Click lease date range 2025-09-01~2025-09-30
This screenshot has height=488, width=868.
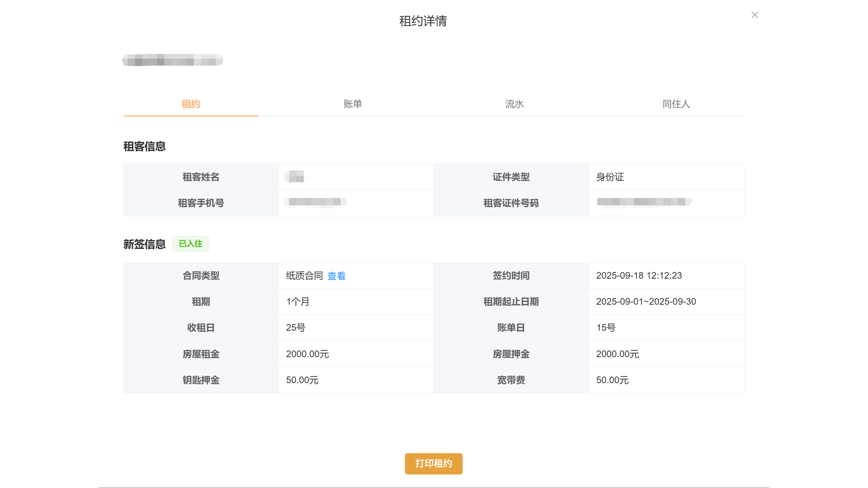[646, 302]
